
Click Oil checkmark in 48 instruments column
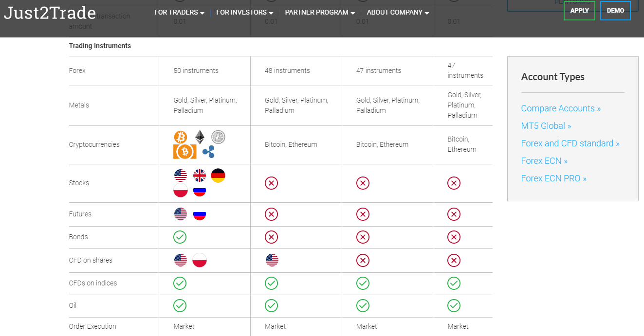pyautogui.click(x=272, y=305)
